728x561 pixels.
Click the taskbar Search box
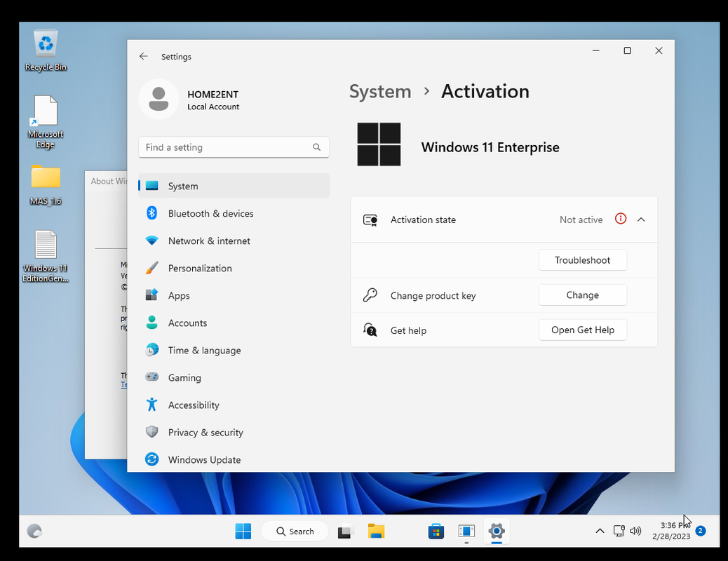[295, 532]
